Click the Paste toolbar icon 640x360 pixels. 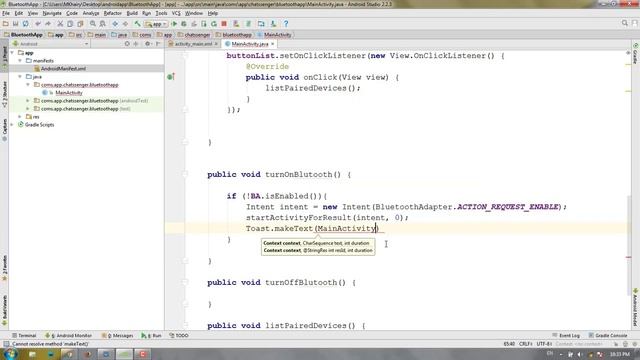click(80, 24)
